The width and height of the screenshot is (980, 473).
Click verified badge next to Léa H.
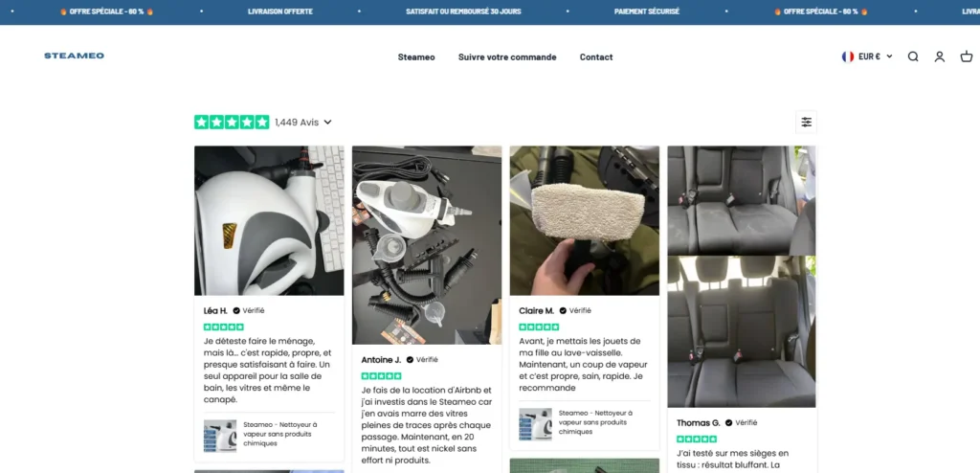pos(236,310)
